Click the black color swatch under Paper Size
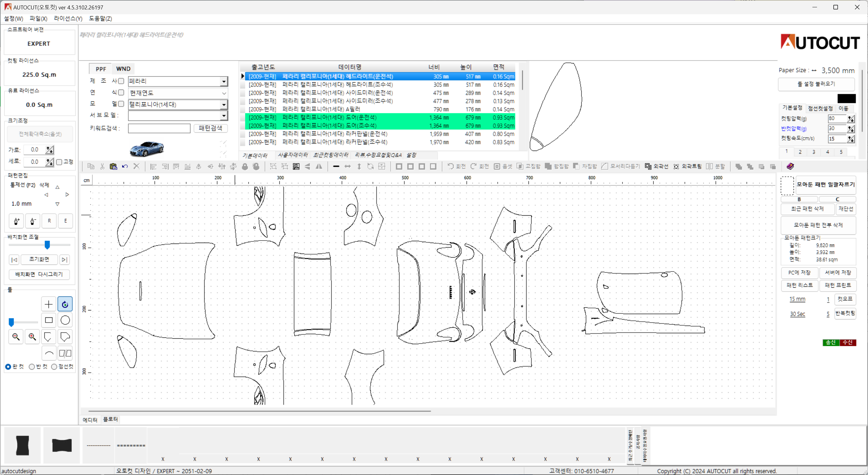 tap(847, 98)
